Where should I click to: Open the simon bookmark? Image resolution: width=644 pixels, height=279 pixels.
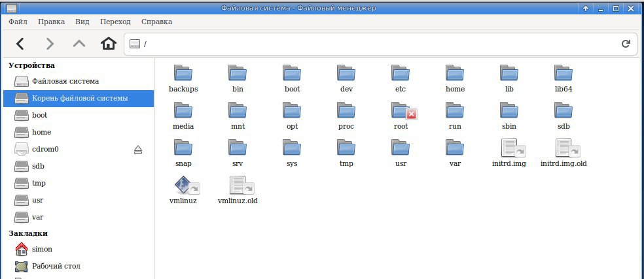coord(79,249)
